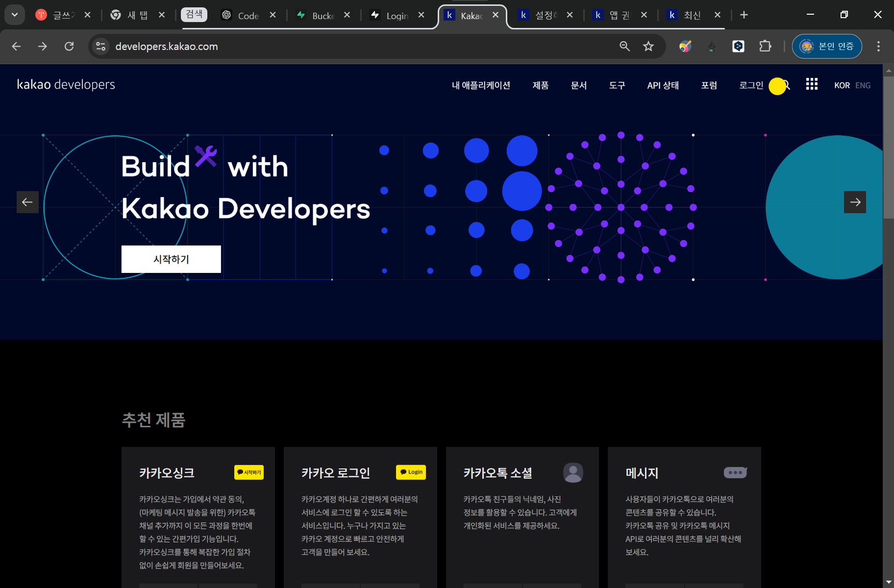Click the 로그인 link
Screen dimensions: 894x588
click(751, 85)
